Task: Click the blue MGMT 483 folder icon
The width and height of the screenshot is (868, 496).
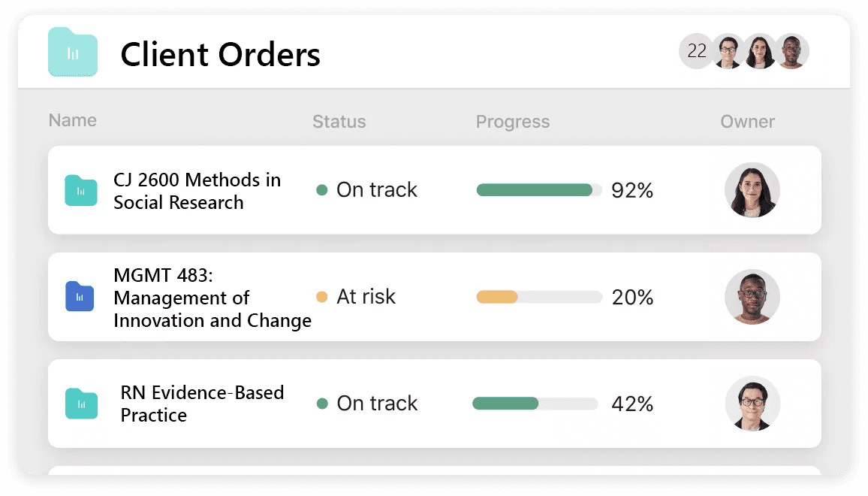Action: click(x=80, y=297)
